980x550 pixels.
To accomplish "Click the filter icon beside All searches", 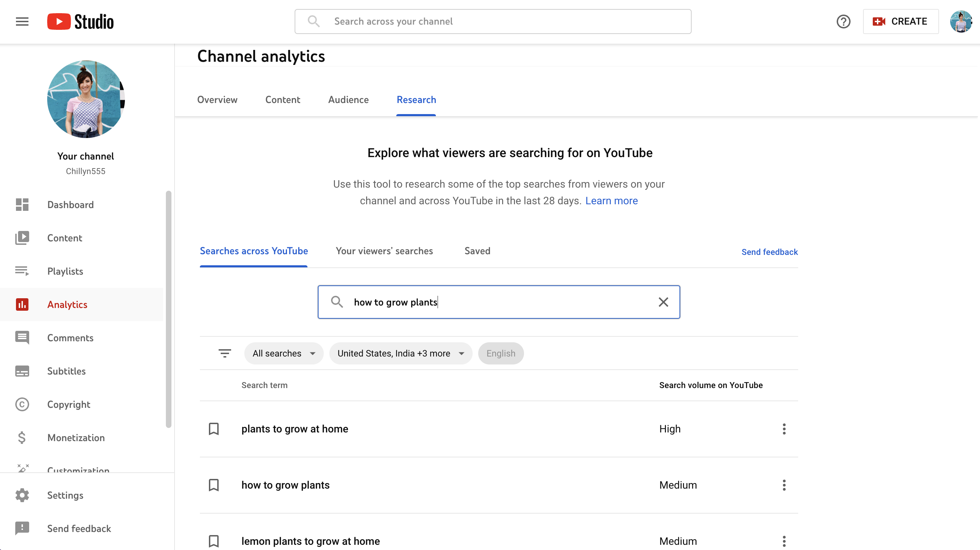I will (x=225, y=353).
